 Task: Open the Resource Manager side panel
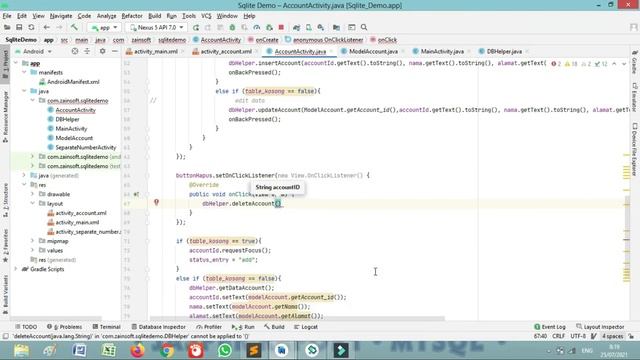point(5,117)
